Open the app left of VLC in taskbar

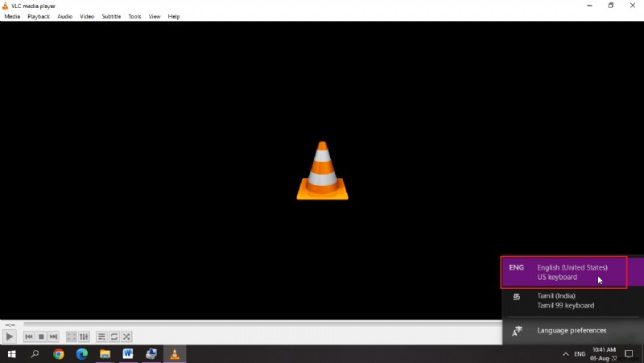click(151, 354)
